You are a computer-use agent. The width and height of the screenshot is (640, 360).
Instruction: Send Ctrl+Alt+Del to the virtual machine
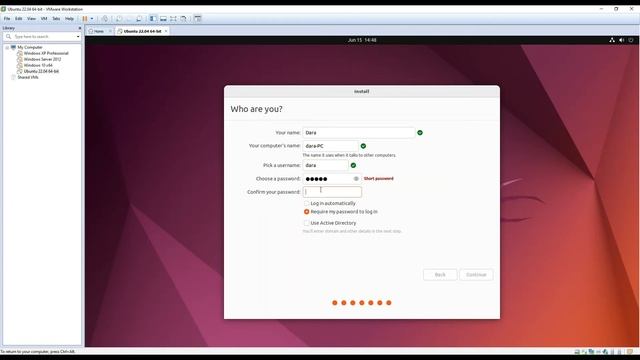(x=105, y=19)
